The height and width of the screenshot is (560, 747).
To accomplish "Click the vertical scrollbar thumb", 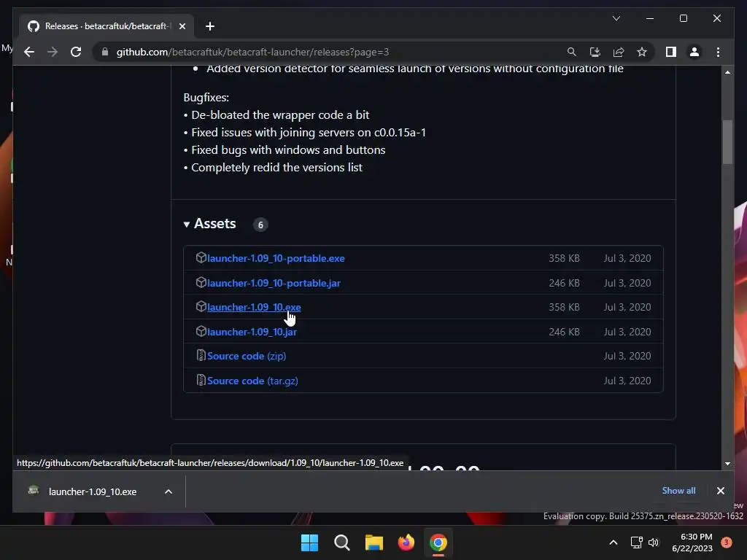I will coord(727,142).
